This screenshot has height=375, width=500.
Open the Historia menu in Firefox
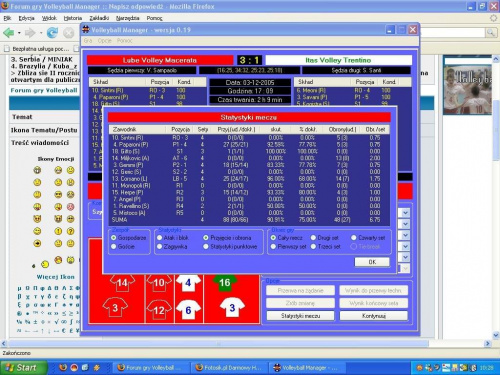coord(72,18)
